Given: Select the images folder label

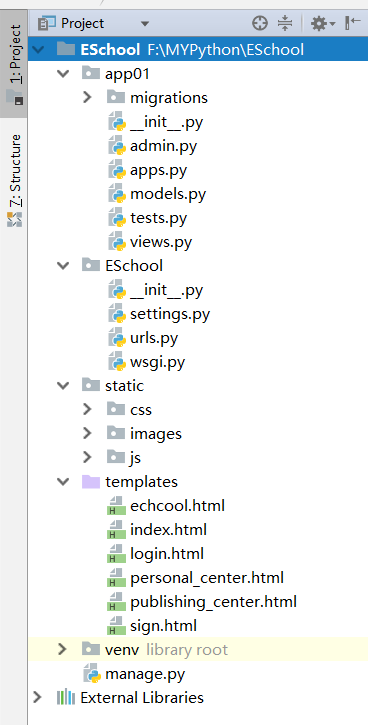Looking at the screenshot, I should [x=156, y=433].
